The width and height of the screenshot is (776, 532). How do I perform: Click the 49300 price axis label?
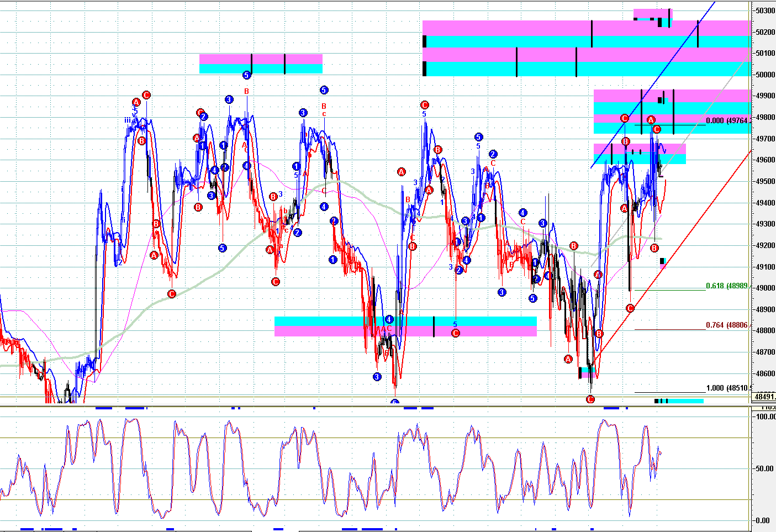(765, 224)
